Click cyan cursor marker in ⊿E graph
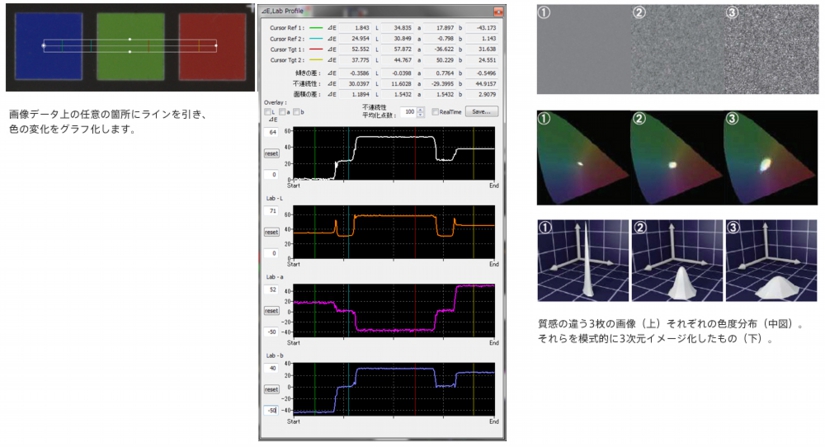The image size is (825, 447). point(348,153)
